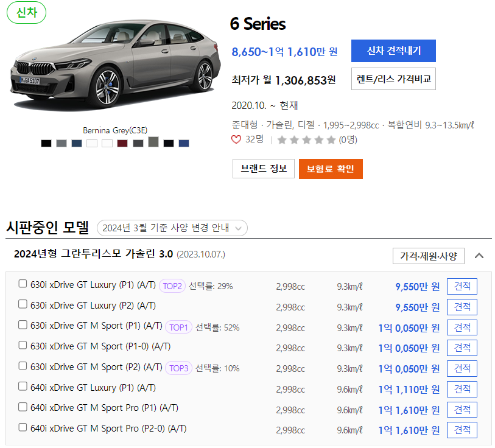Open 렌트/리스 가격비교
The height and width of the screenshot is (448, 495).
click(x=393, y=79)
